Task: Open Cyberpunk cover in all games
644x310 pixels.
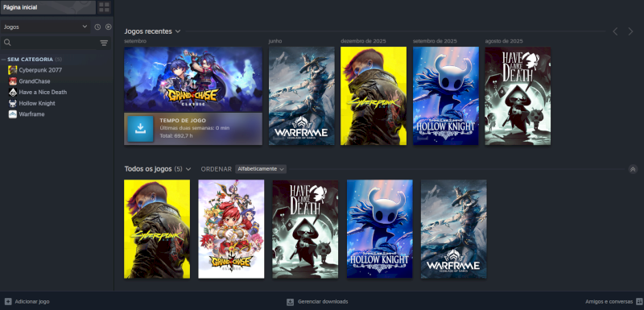Action: [x=157, y=229]
